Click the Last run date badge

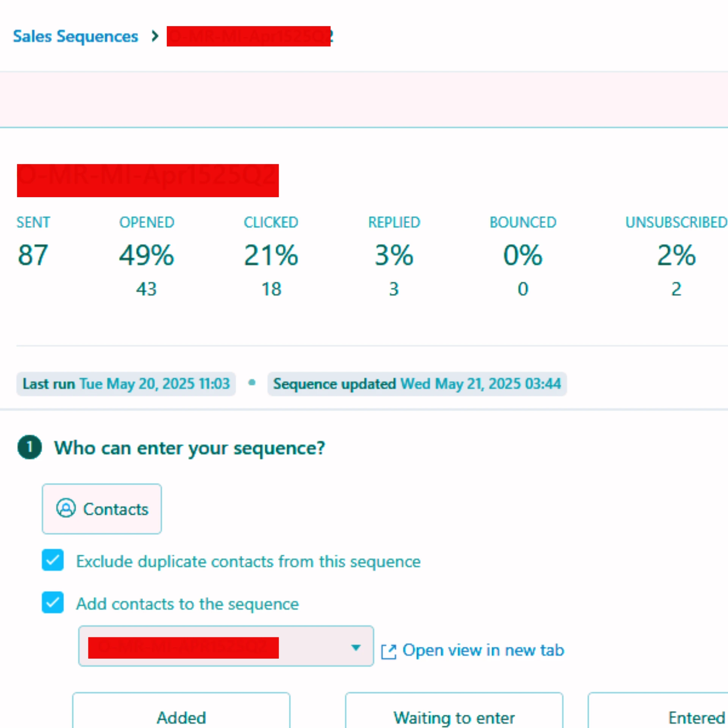coord(126,384)
